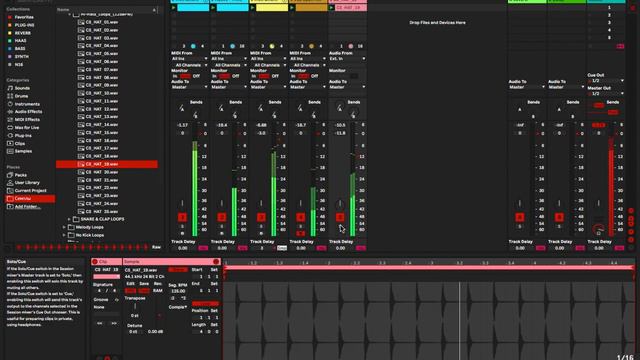The image size is (640, 360).
Task: Click the sample Rev. button
Action: [158, 284]
